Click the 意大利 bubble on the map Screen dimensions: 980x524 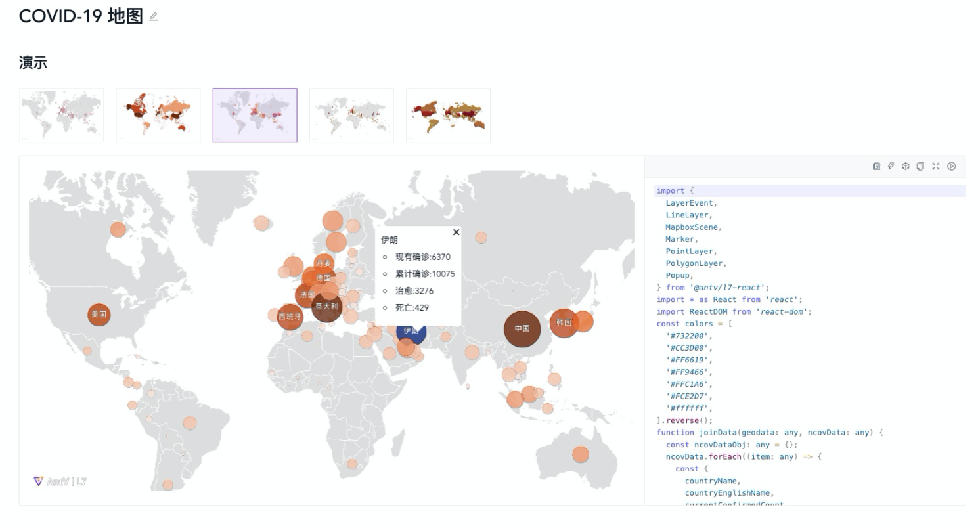click(326, 307)
